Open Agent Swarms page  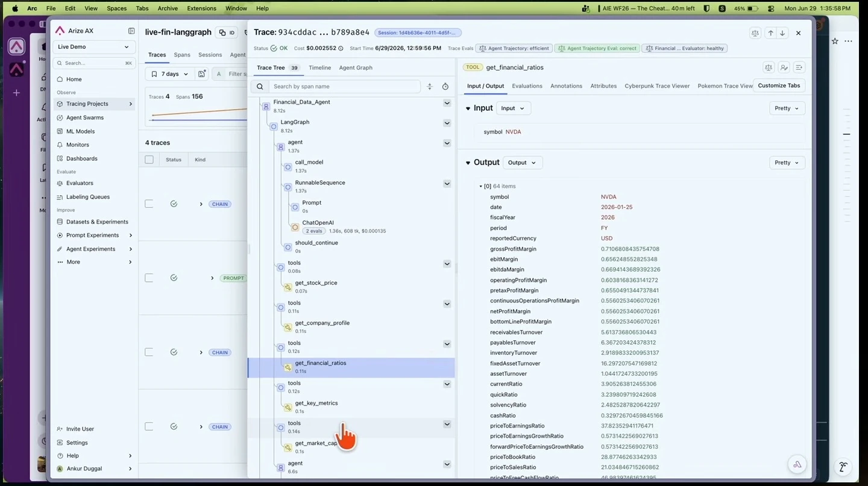pos(85,117)
